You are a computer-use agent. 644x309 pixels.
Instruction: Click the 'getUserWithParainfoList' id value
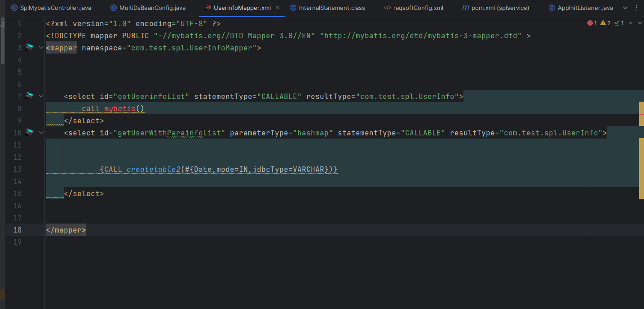coord(169,133)
